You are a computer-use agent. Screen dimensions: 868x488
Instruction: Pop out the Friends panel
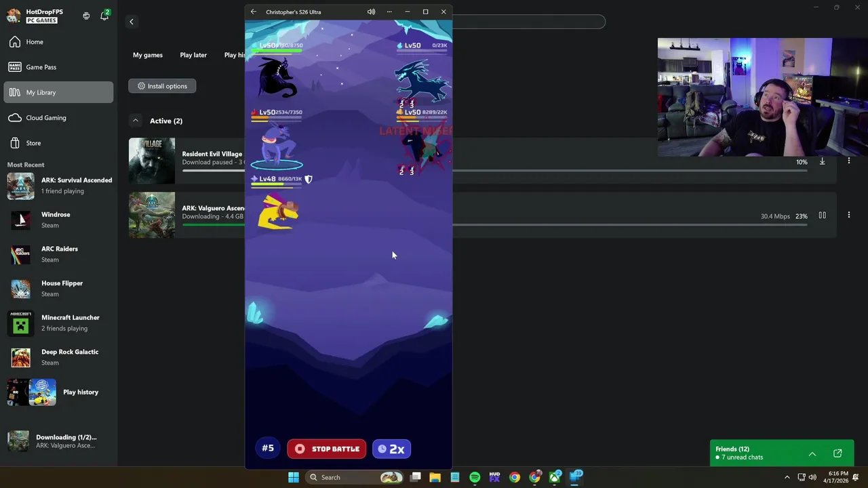pyautogui.click(x=837, y=453)
